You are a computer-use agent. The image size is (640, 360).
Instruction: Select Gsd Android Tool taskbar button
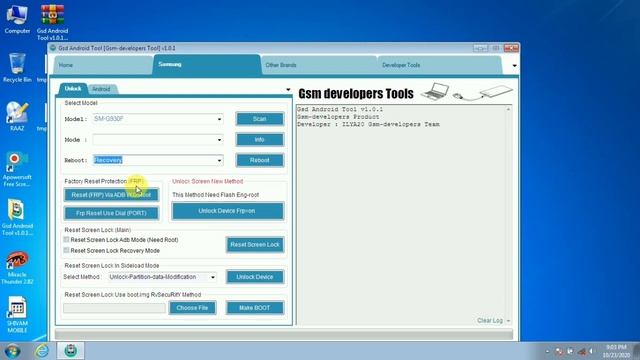point(70,351)
